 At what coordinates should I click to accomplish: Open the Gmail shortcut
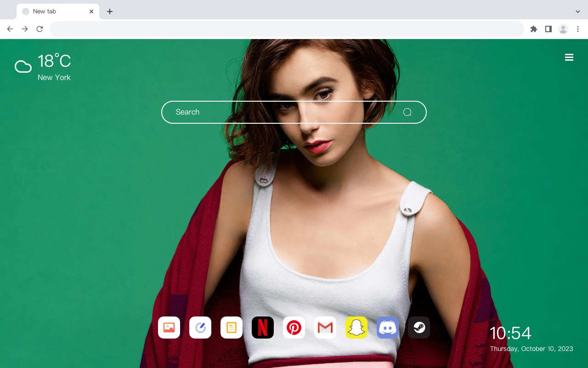click(325, 328)
